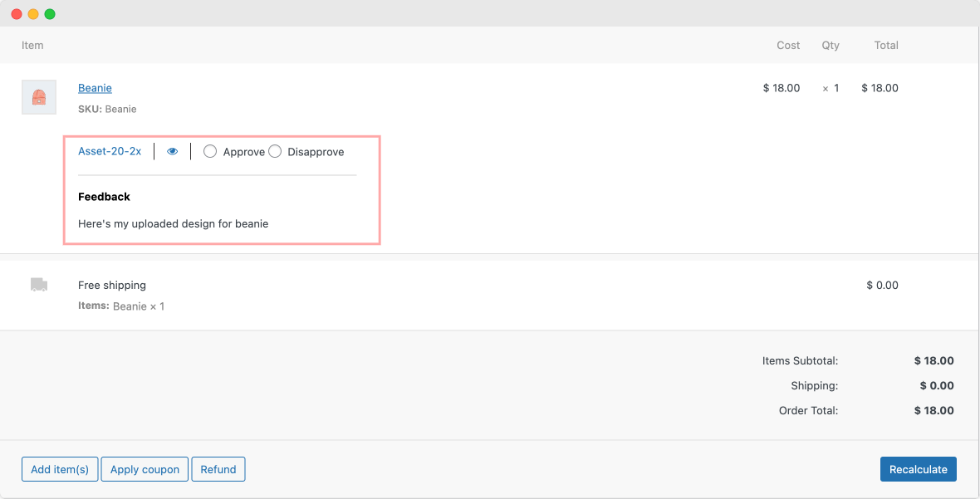Open the Beanie product link
Viewport: 980px width, 499px height.
[95, 88]
